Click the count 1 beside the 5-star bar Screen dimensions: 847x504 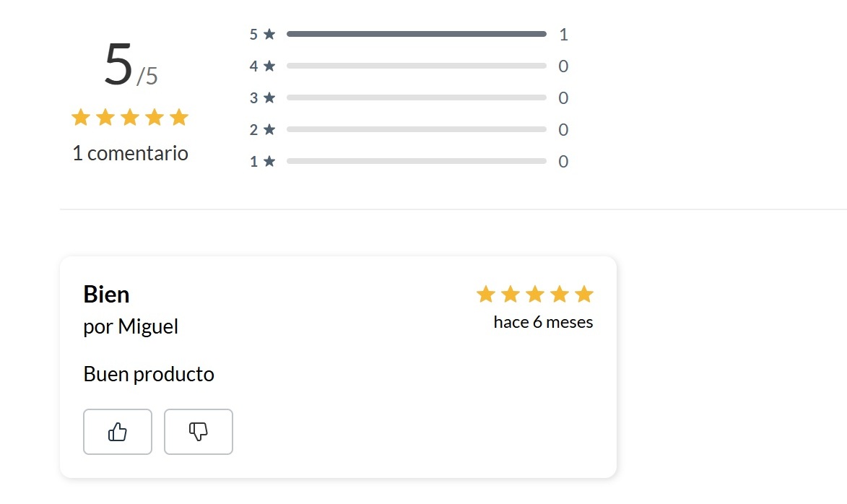click(x=563, y=33)
